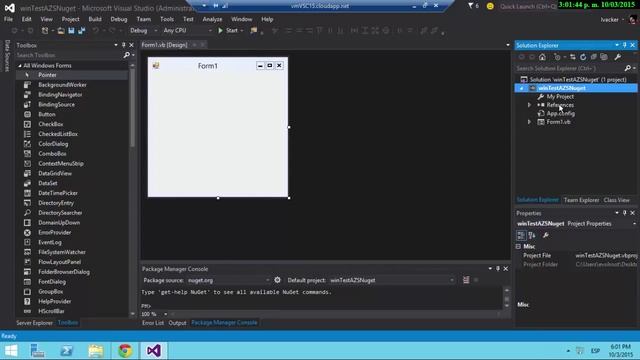
Task: Click the Save All toolbar icon
Action: [81, 31]
